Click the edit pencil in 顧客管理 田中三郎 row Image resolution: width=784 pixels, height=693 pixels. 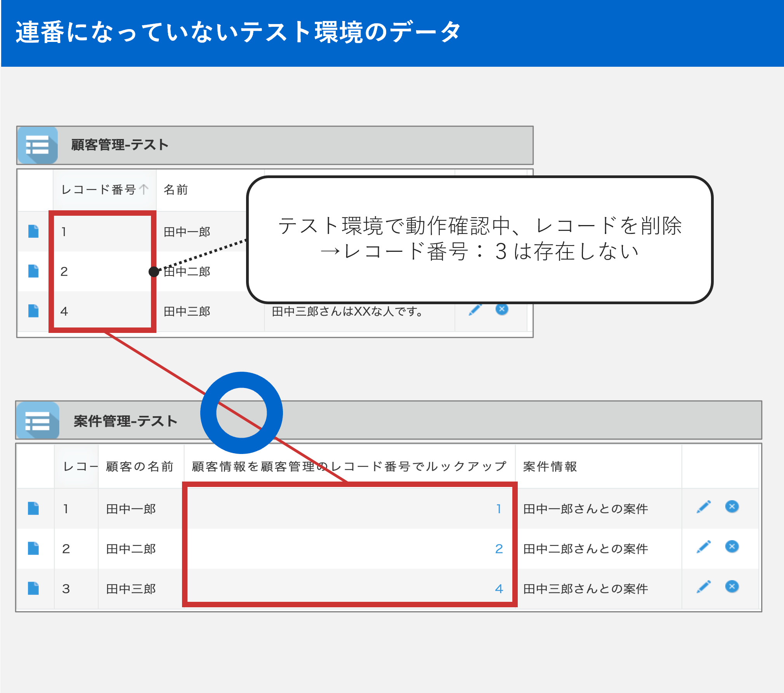point(475,310)
